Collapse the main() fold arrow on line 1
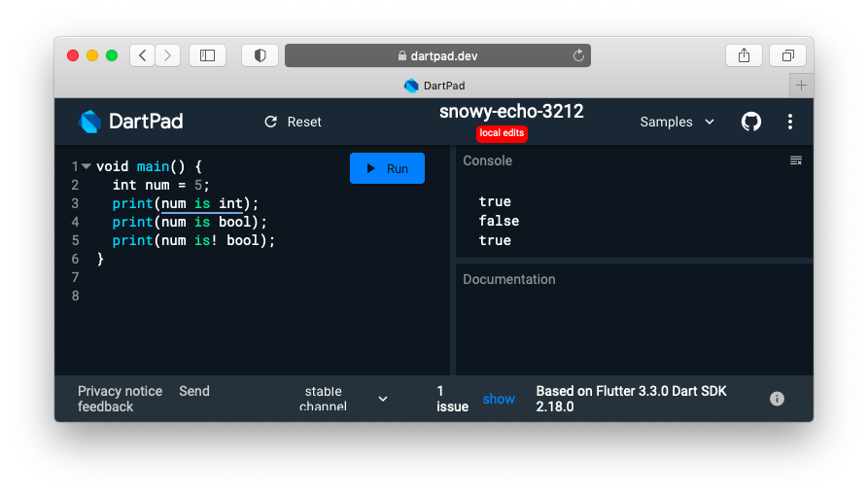The image size is (868, 494). (x=86, y=166)
